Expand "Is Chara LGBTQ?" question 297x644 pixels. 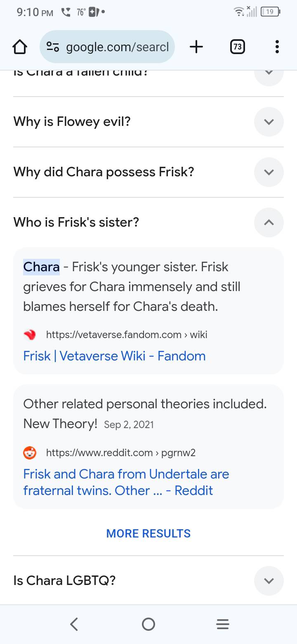[269, 581]
